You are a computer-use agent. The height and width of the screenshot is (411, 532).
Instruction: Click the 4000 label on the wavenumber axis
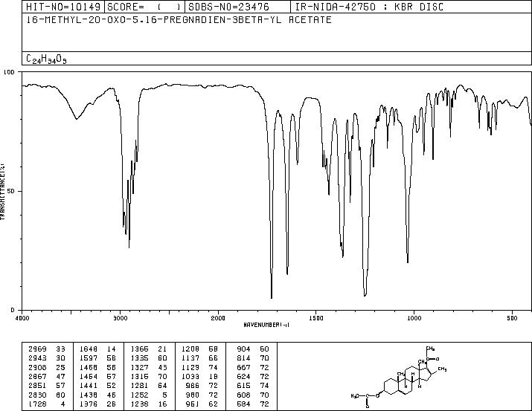coord(22,318)
